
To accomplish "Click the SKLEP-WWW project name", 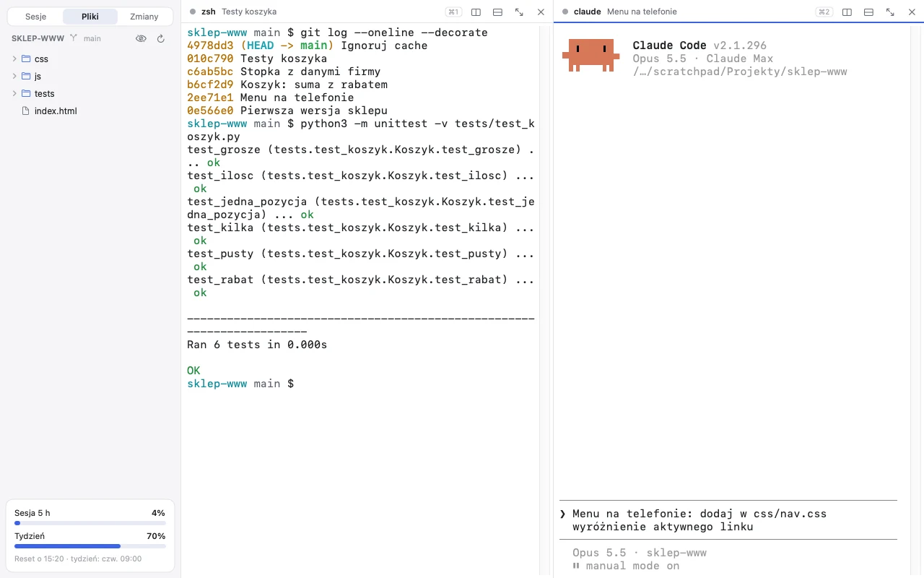I will tap(38, 38).
